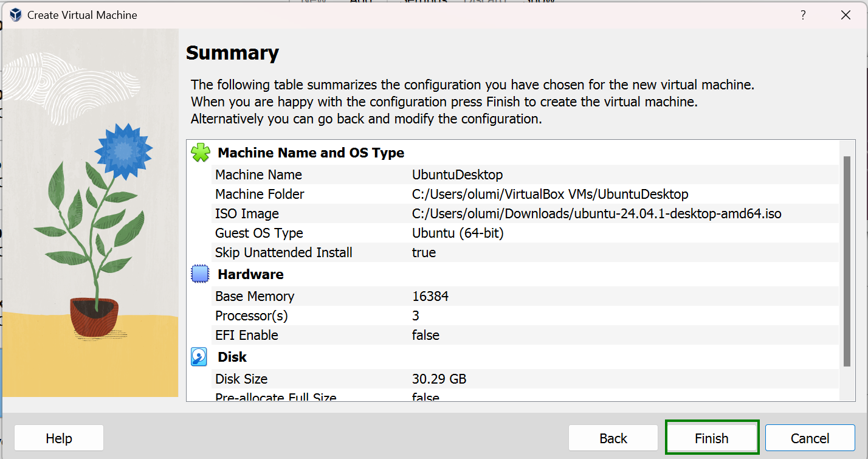Click the Skip Unattended Install value true
Screen dimensions: 868x459
(x=424, y=252)
